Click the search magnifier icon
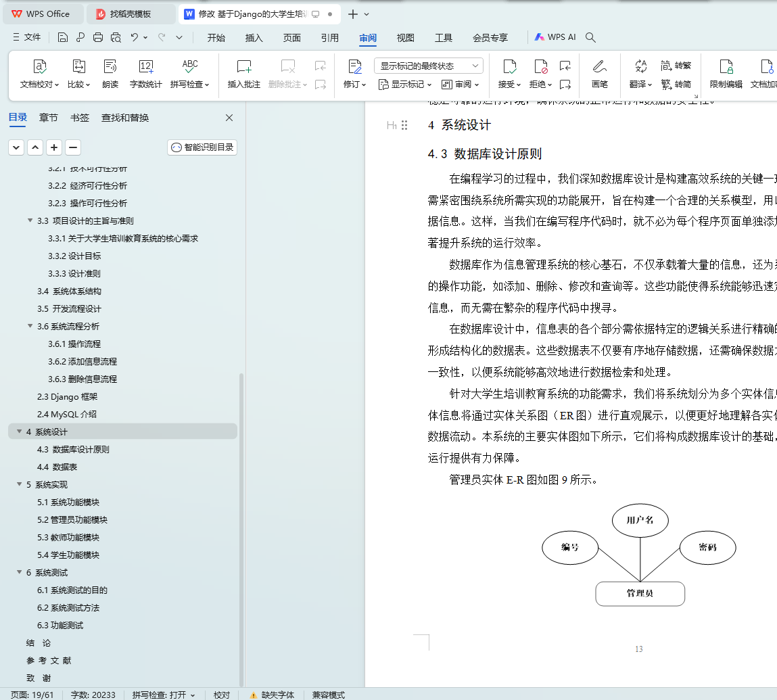 (590, 37)
